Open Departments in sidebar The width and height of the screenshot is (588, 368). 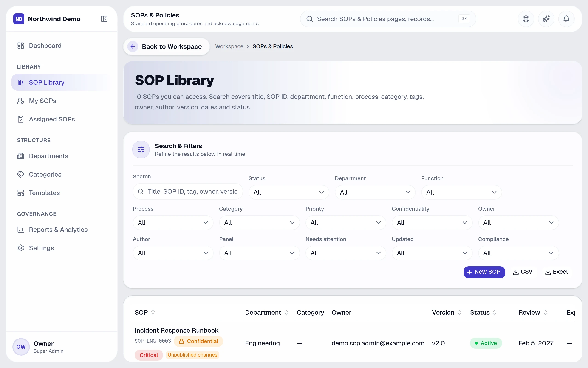[62, 156]
